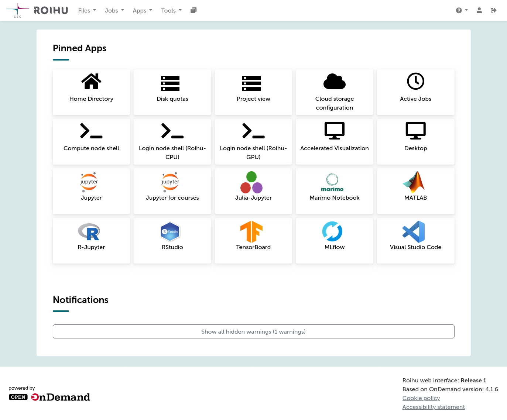Viewport: 507px width, 420px height.
Task: Click the Visual Studio Code label
Action: (x=416, y=247)
